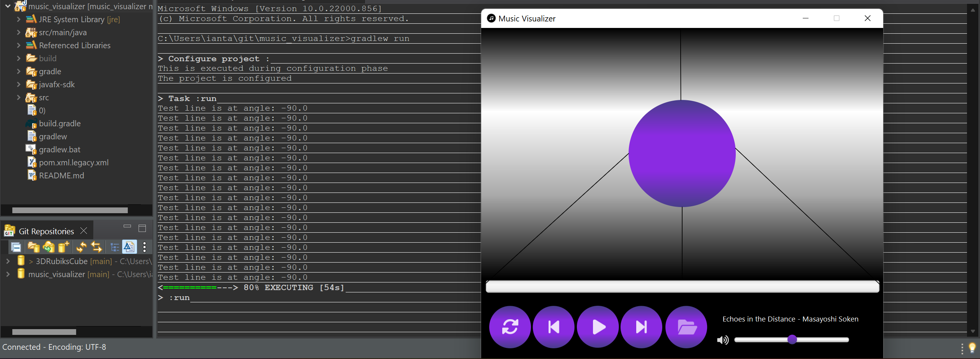Select the gradlew file
This screenshot has height=359, width=980.
[x=53, y=136]
